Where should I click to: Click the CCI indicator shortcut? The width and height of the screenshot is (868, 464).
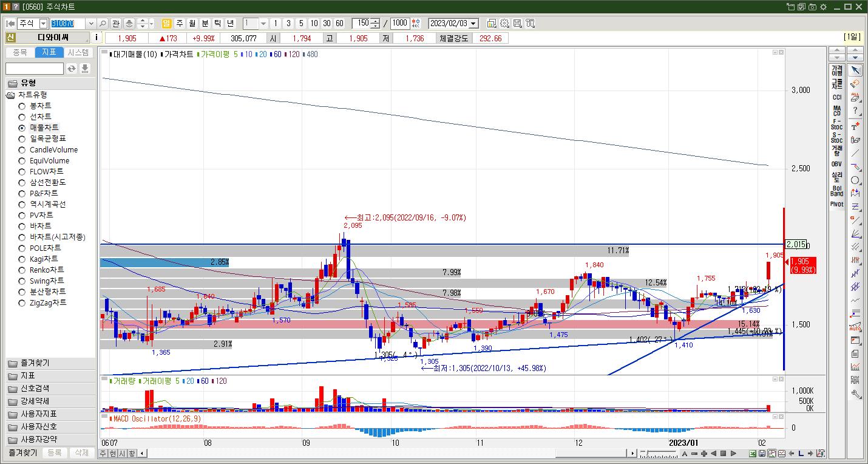coord(837,97)
